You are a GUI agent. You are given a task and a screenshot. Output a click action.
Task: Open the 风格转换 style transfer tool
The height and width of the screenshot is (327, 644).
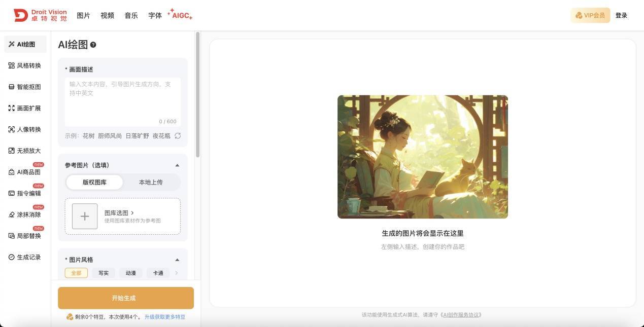25,65
